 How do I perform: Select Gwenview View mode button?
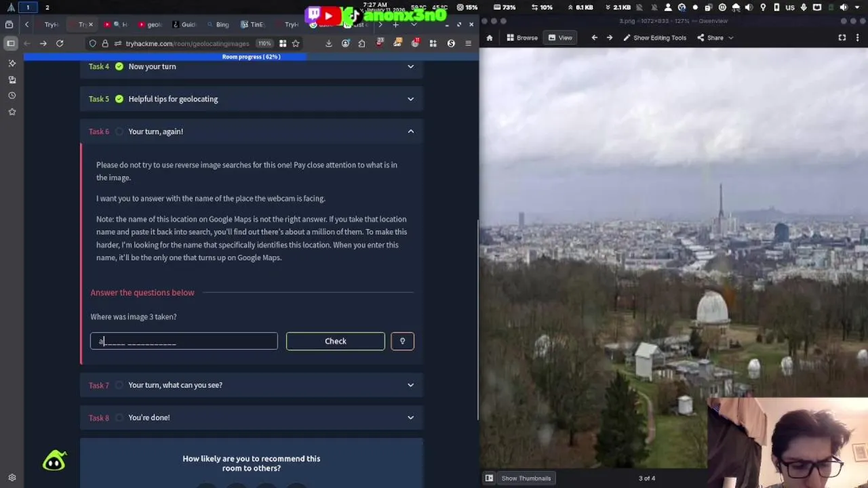560,38
